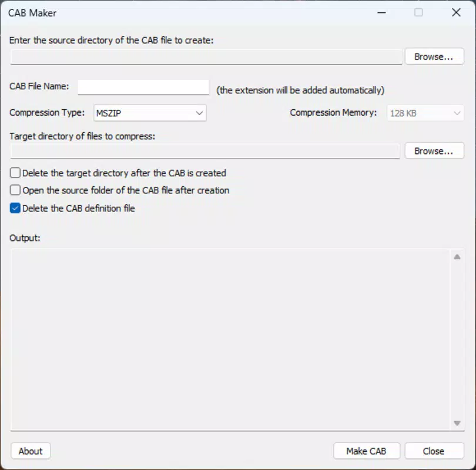Image resolution: width=476 pixels, height=470 pixels.
Task: Open the About dialog
Action: click(31, 451)
